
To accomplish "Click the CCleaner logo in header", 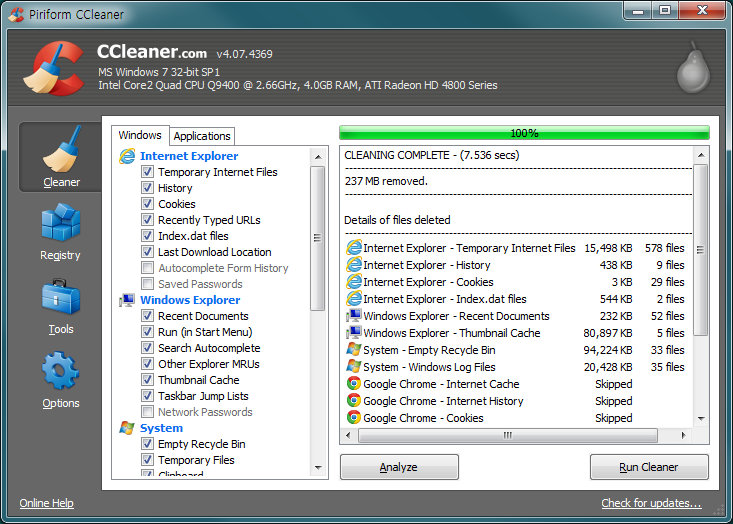I will point(55,66).
